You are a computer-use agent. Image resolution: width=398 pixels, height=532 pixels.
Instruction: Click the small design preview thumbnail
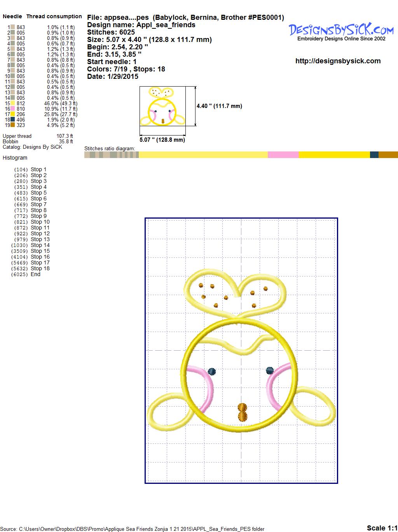pos(162,106)
